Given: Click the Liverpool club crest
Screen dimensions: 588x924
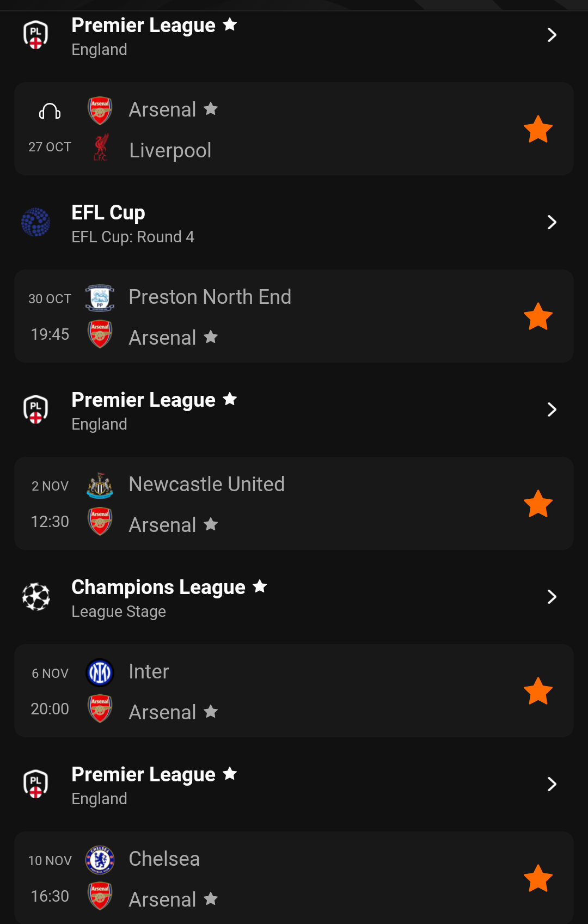Looking at the screenshot, I should click(100, 148).
